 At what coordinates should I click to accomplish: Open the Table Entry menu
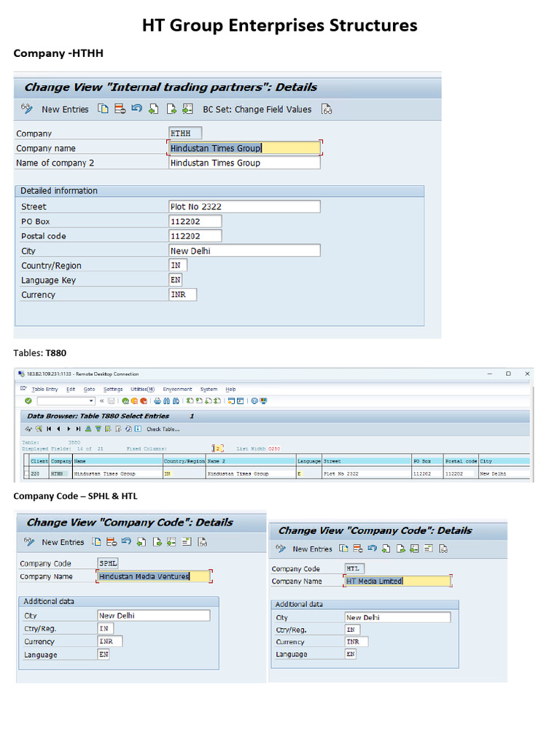point(44,389)
